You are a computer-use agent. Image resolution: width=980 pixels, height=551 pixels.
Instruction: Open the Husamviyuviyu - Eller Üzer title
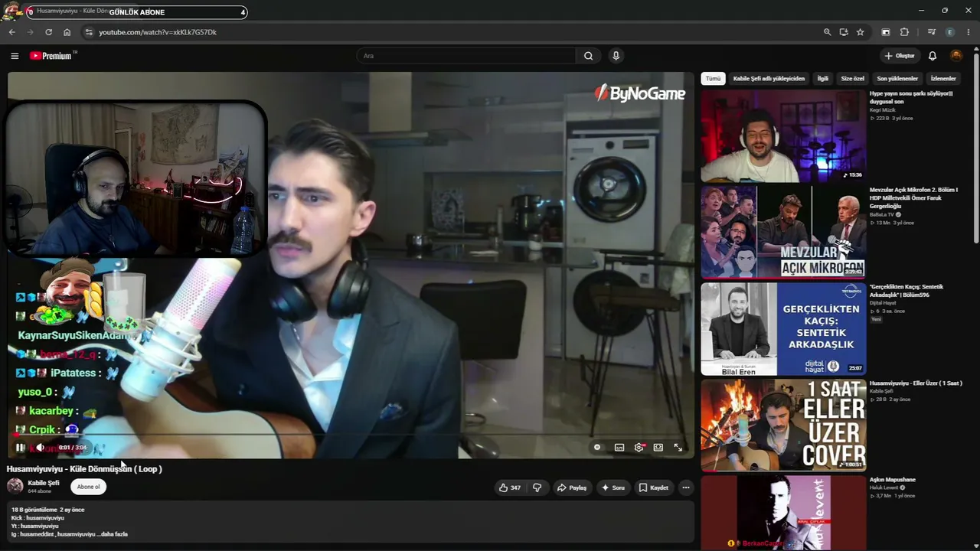coord(916,383)
